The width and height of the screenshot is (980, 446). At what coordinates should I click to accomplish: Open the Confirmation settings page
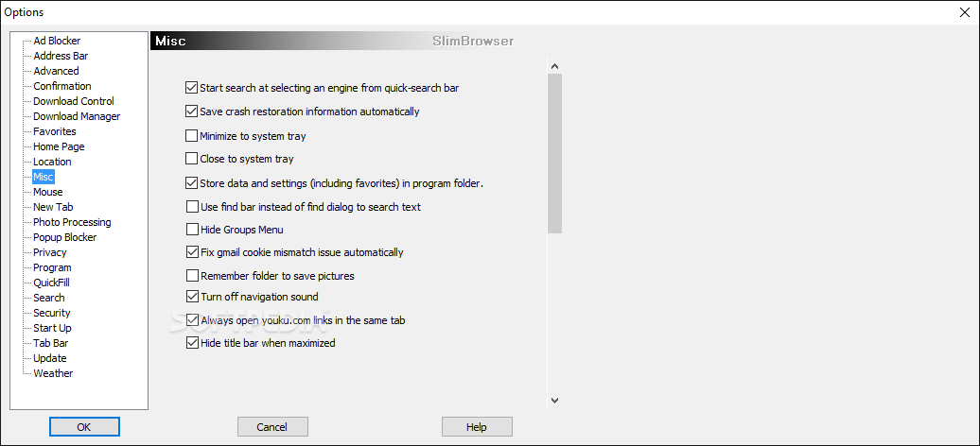pyautogui.click(x=61, y=86)
